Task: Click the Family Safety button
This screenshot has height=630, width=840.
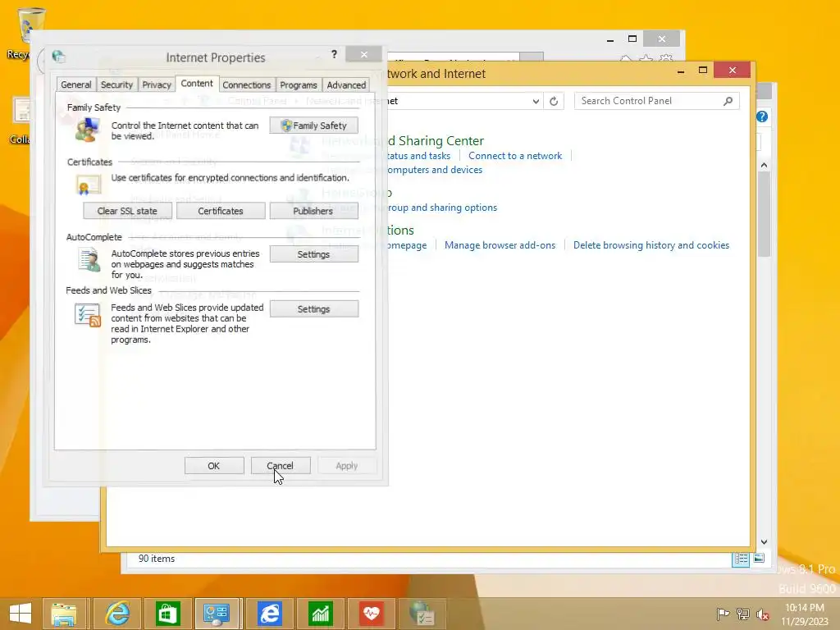Action: click(314, 126)
